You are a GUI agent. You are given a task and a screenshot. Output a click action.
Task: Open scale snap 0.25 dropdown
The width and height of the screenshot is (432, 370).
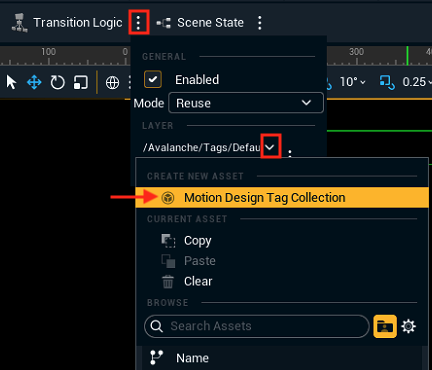coord(417,82)
